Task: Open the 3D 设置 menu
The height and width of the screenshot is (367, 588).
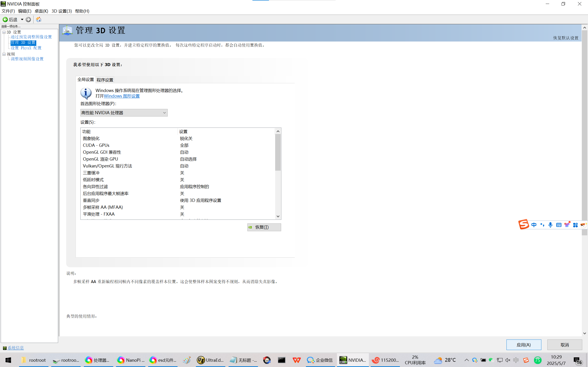Action: (x=62, y=11)
